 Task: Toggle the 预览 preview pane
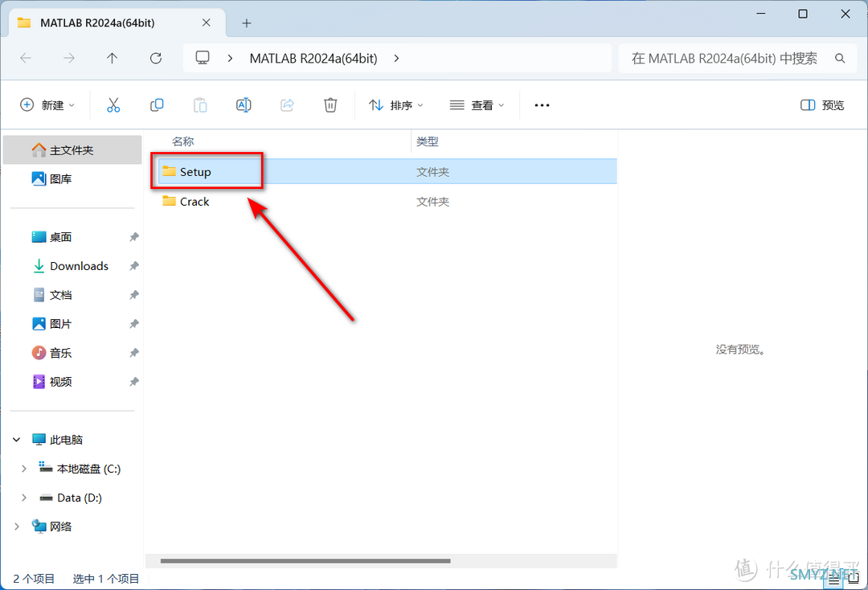pos(822,105)
